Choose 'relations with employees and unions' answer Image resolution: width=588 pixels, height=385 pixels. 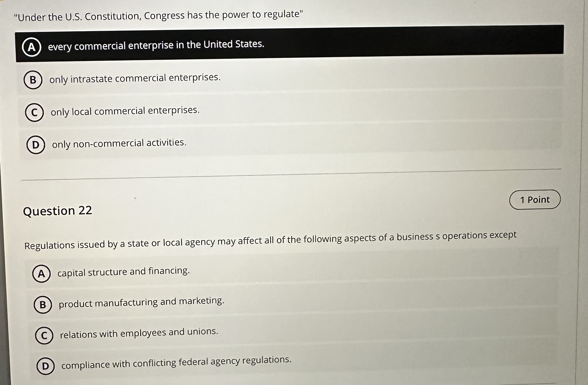pos(139,333)
